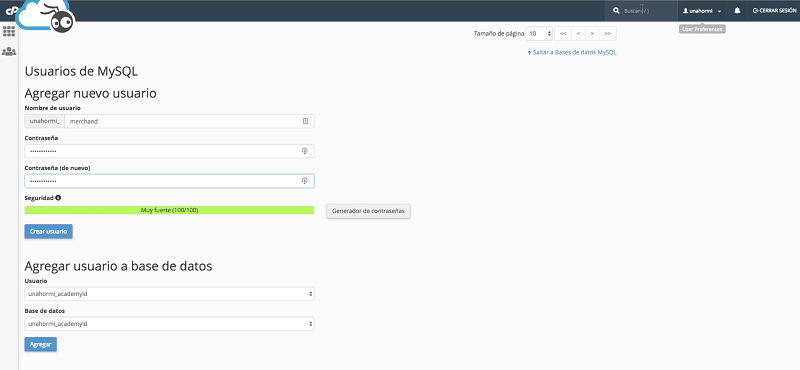
Task: Go to first page with << button
Action: click(563, 34)
